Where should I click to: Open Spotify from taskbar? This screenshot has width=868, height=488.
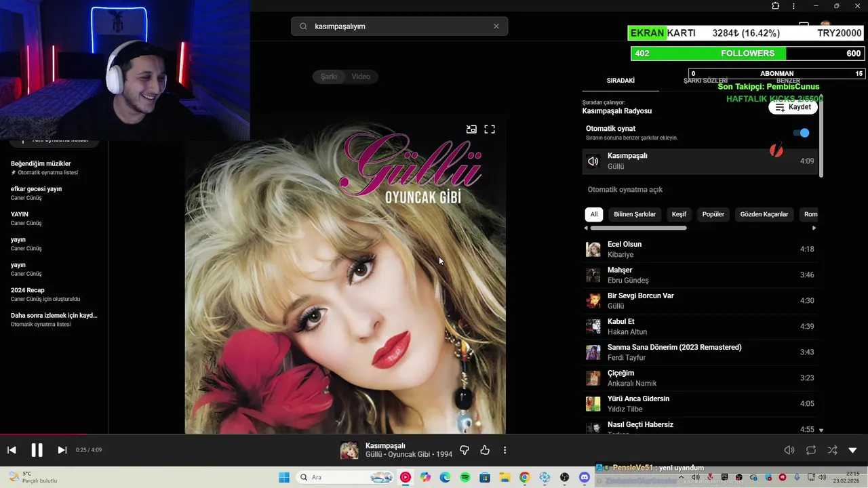(465, 478)
